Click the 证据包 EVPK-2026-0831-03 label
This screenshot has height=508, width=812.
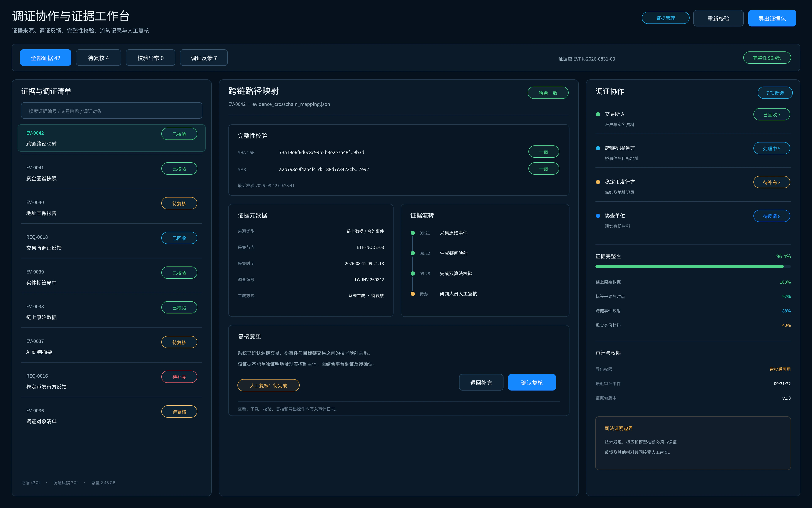587,59
